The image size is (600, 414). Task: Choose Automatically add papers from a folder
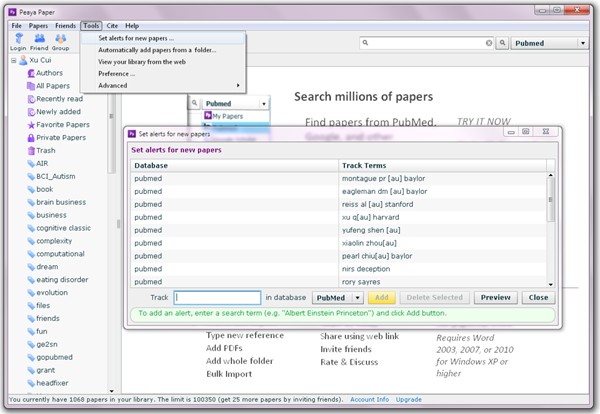click(163, 50)
